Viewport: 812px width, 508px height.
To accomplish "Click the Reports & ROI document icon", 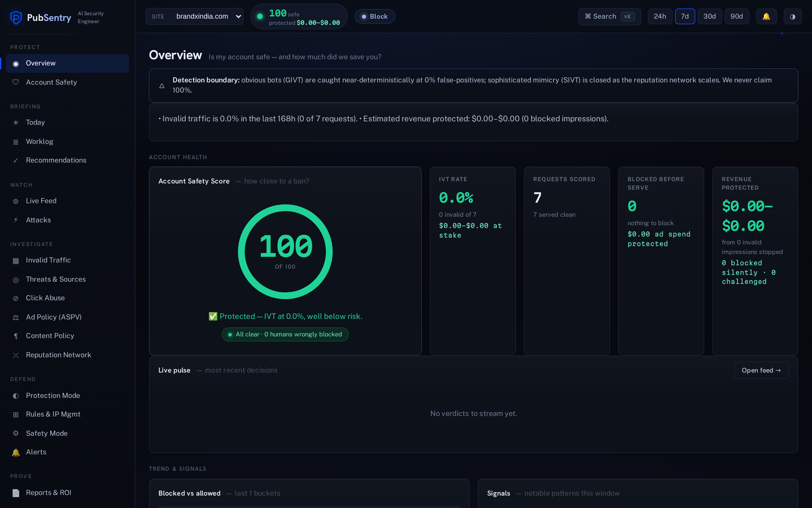I will pos(16,493).
